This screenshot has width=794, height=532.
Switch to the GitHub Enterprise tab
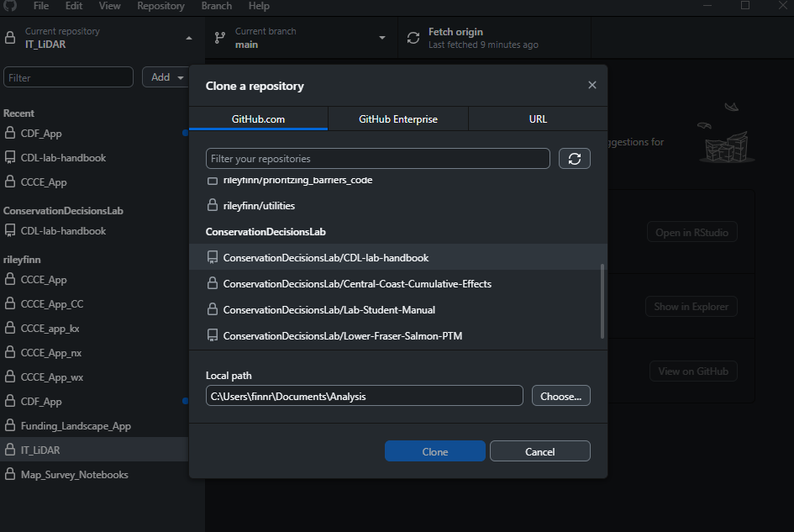click(x=398, y=119)
